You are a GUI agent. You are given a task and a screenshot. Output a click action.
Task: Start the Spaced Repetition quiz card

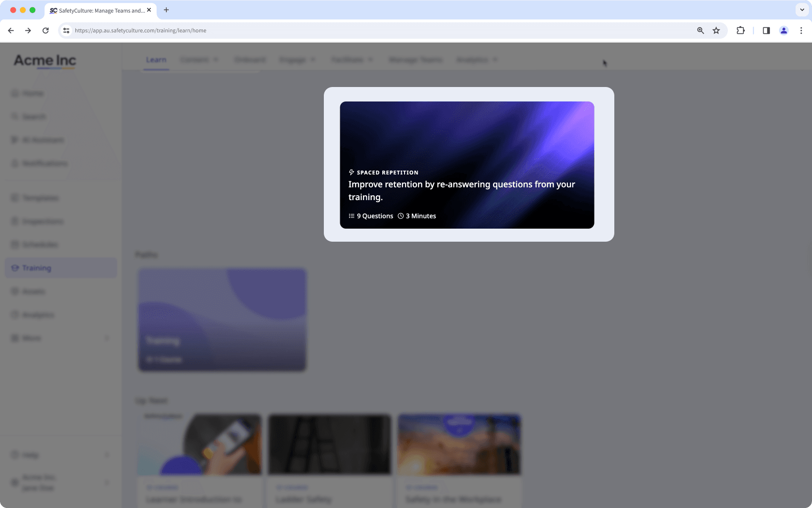(x=467, y=164)
